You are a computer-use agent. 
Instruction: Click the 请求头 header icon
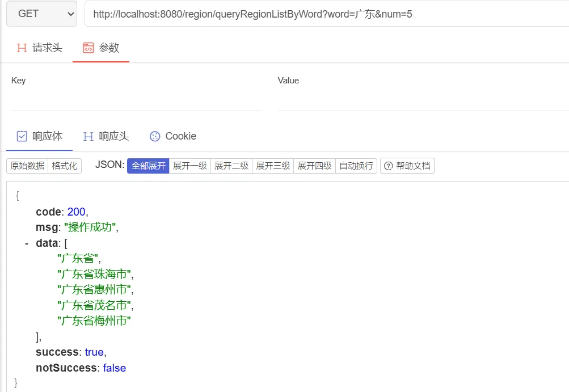click(x=22, y=48)
